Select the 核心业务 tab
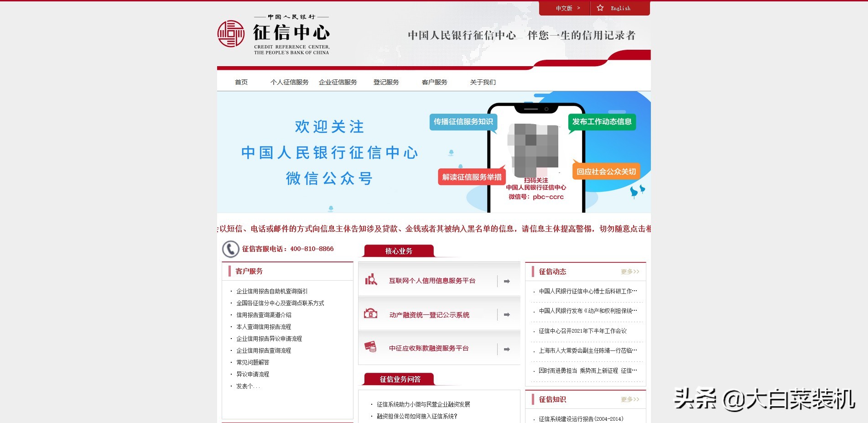The height and width of the screenshot is (423, 868). click(399, 251)
